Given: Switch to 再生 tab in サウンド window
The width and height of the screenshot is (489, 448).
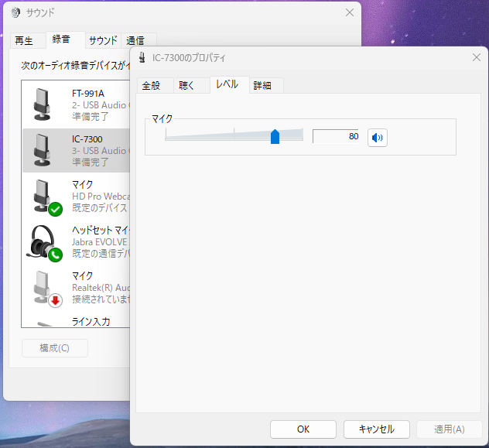Looking at the screenshot, I should tap(28, 40).
